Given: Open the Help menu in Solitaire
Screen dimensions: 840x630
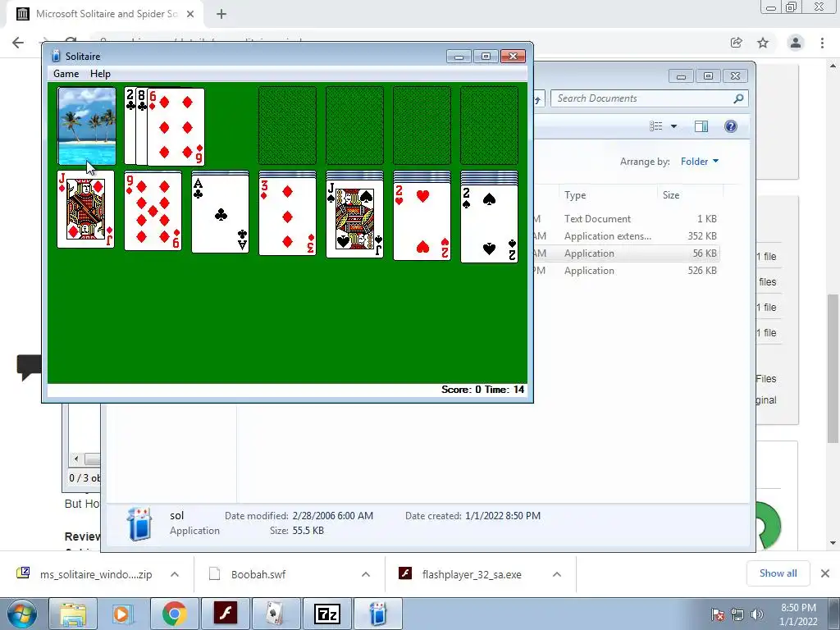Looking at the screenshot, I should 100,74.
